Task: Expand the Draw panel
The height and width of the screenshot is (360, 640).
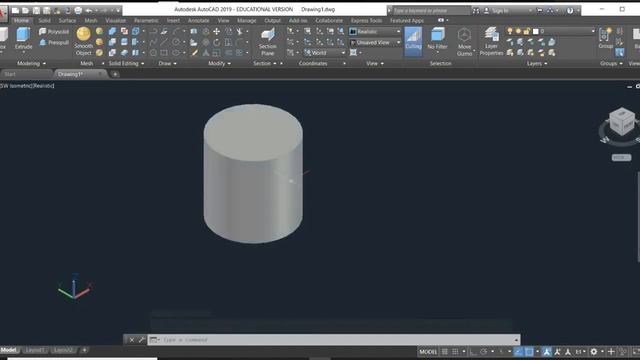Action: (167, 63)
